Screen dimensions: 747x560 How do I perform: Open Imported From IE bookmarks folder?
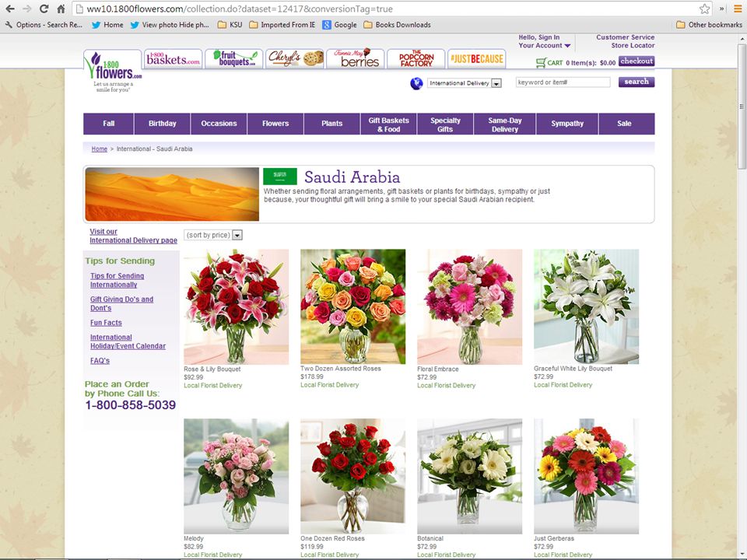pos(282,25)
